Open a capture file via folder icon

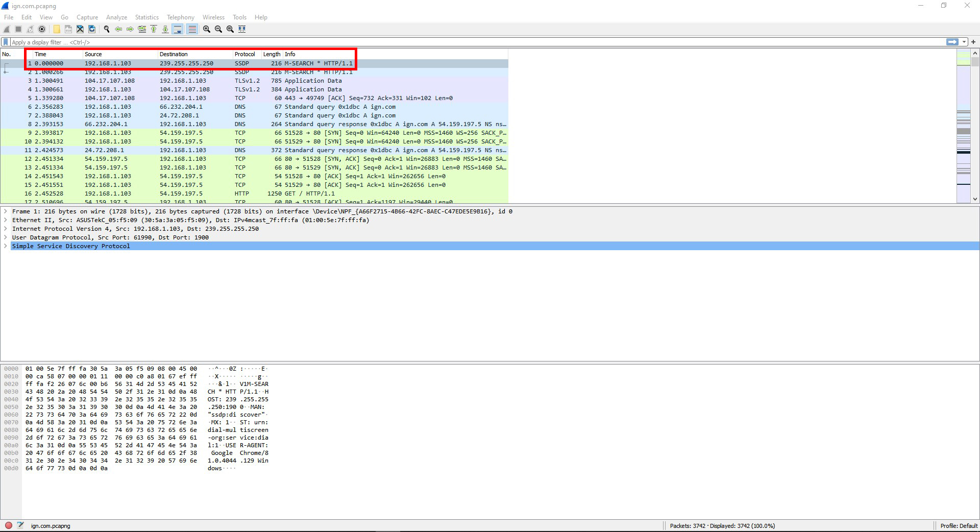(x=57, y=29)
